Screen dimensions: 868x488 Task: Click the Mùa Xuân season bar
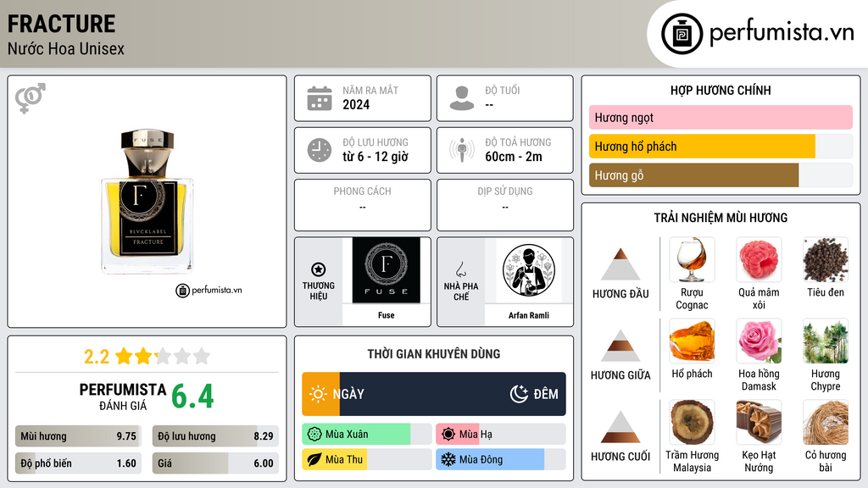coord(366,435)
